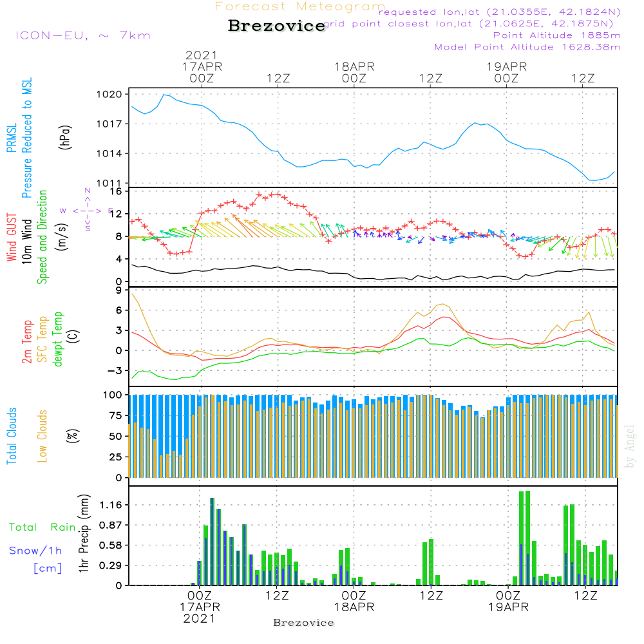Click the 'PRMSL' axis label
The width and height of the screenshot is (644, 644).
point(12,138)
